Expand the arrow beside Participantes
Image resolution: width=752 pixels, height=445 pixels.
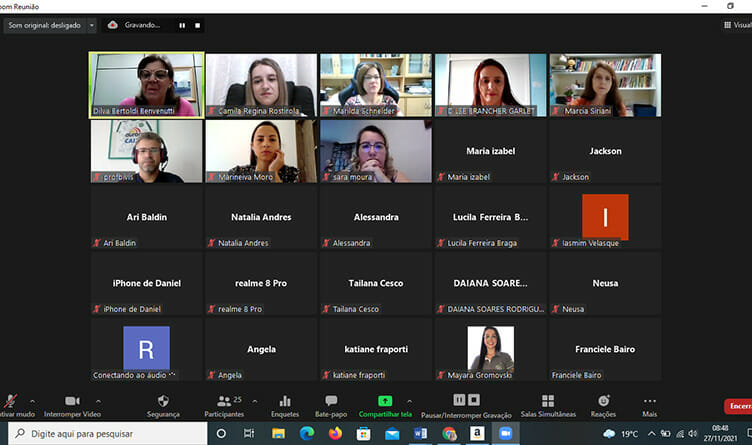click(x=254, y=400)
